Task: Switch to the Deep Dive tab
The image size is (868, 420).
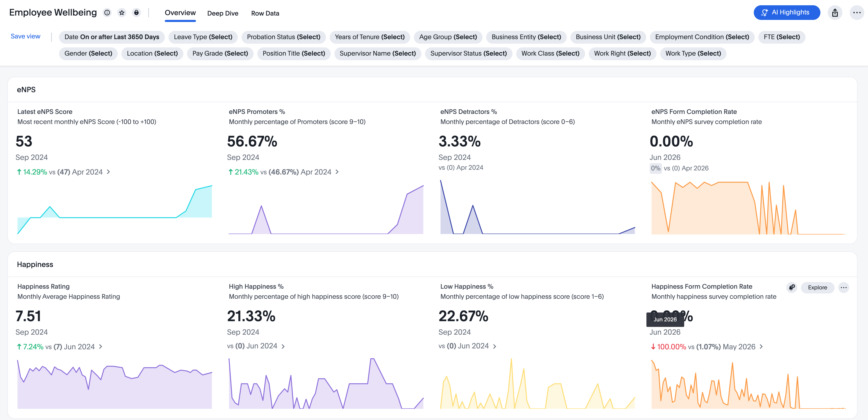Action: [x=223, y=13]
